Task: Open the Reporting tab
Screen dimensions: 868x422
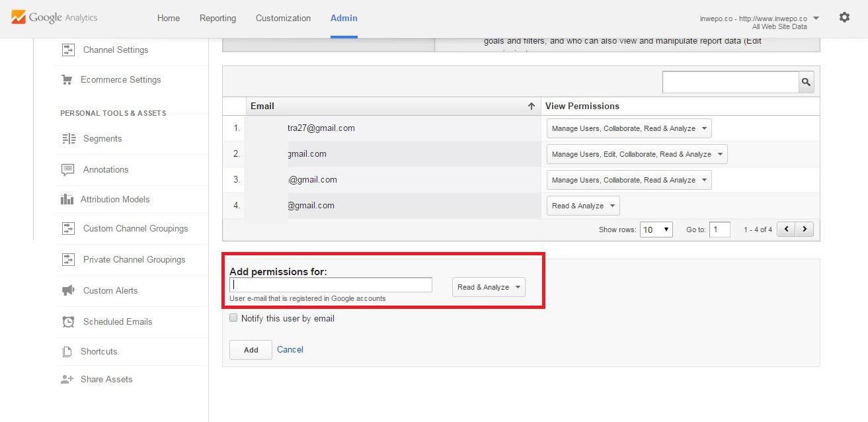Action: pos(217,18)
